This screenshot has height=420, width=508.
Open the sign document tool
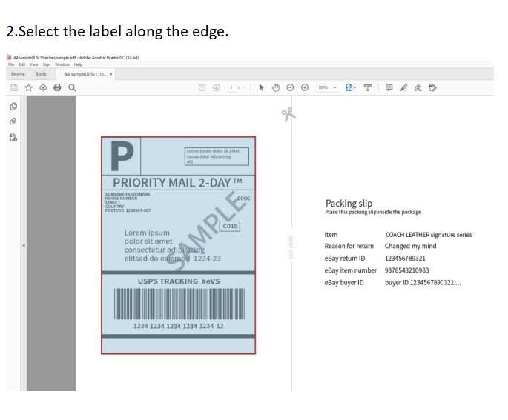[x=418, y=87]
